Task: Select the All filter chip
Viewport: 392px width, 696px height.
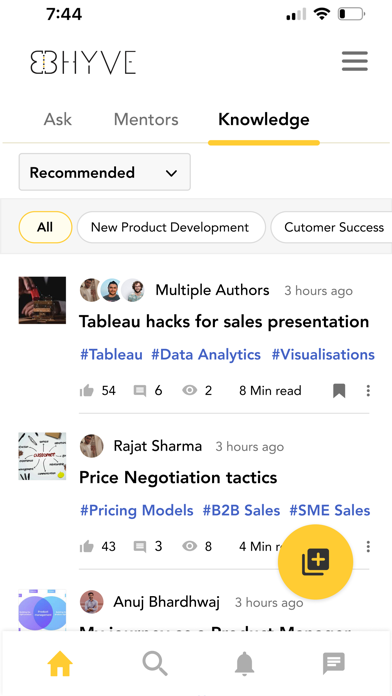Action: (45, 227)
